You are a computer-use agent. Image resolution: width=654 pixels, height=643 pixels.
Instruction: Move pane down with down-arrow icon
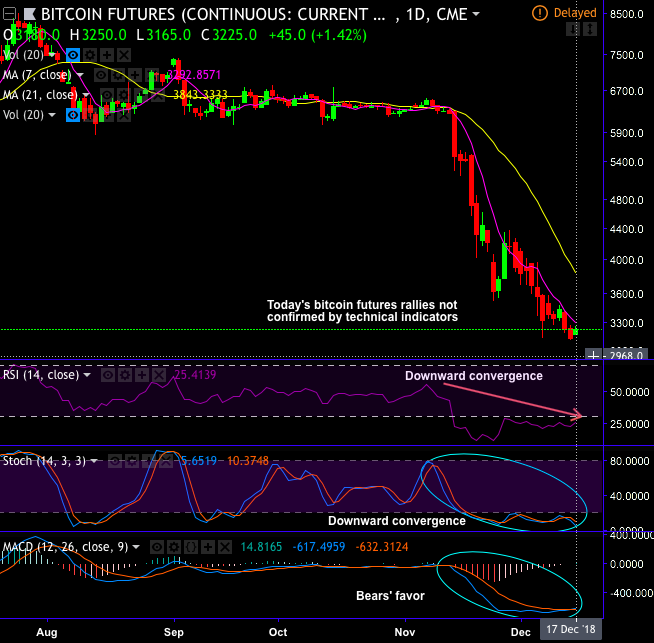point(573,29)
